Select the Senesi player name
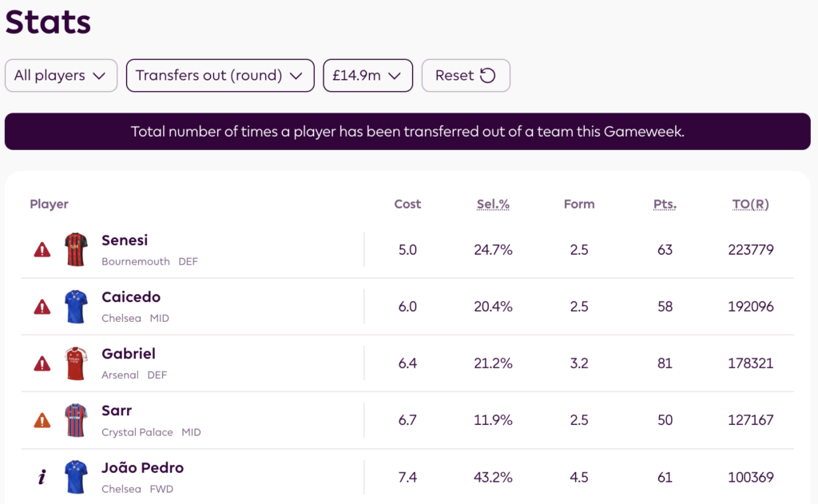This screenshot has width=818, height=504. click(x=125, y=240)
